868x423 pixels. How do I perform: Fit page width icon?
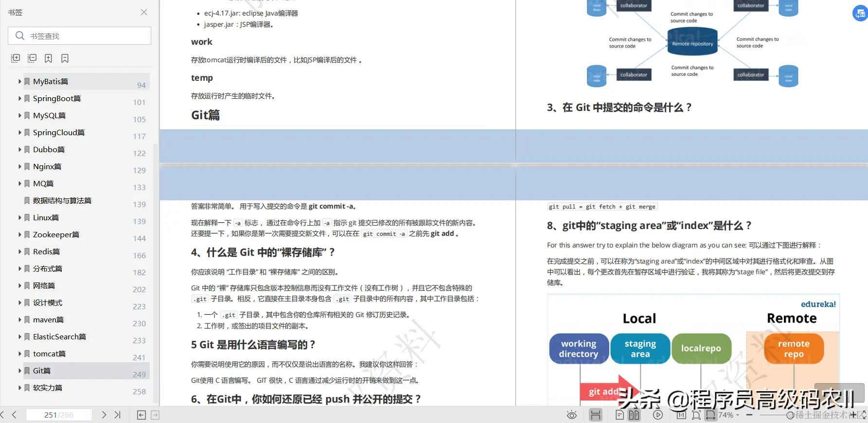(711, 415)
